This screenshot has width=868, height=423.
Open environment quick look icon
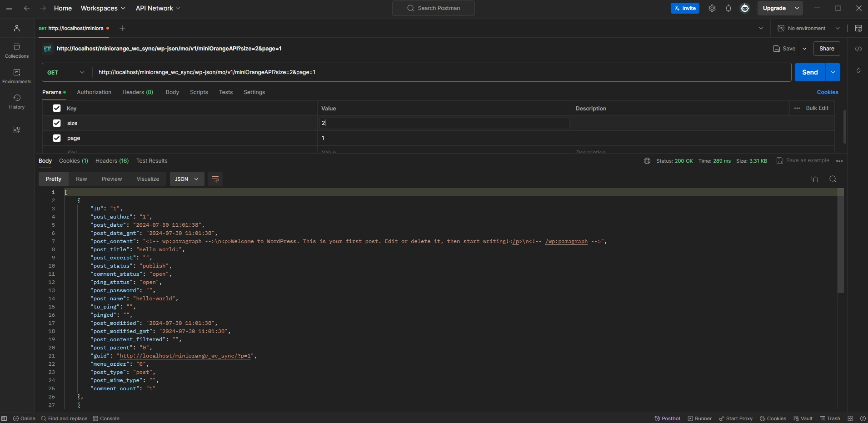point(858,28)
